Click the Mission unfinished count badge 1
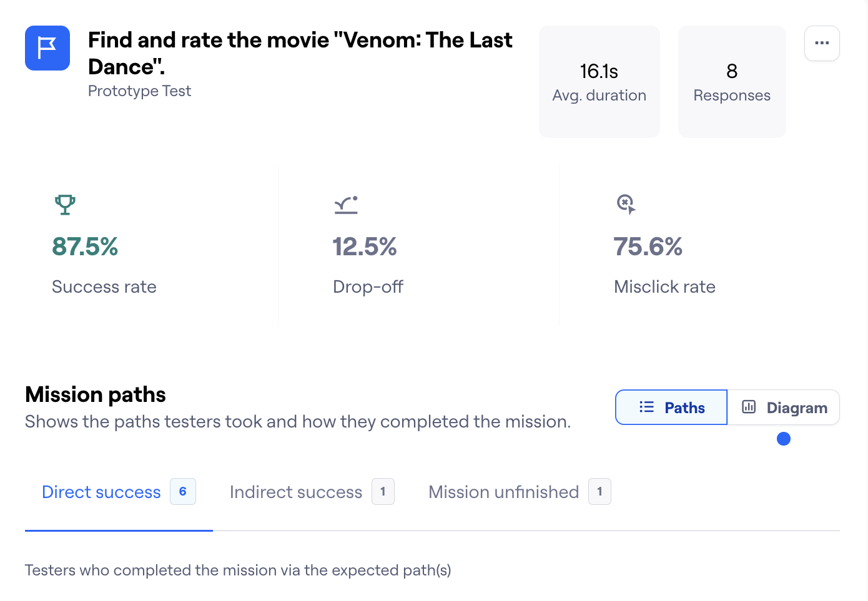Viewport: 868px width, 601px height. (599, 492)
